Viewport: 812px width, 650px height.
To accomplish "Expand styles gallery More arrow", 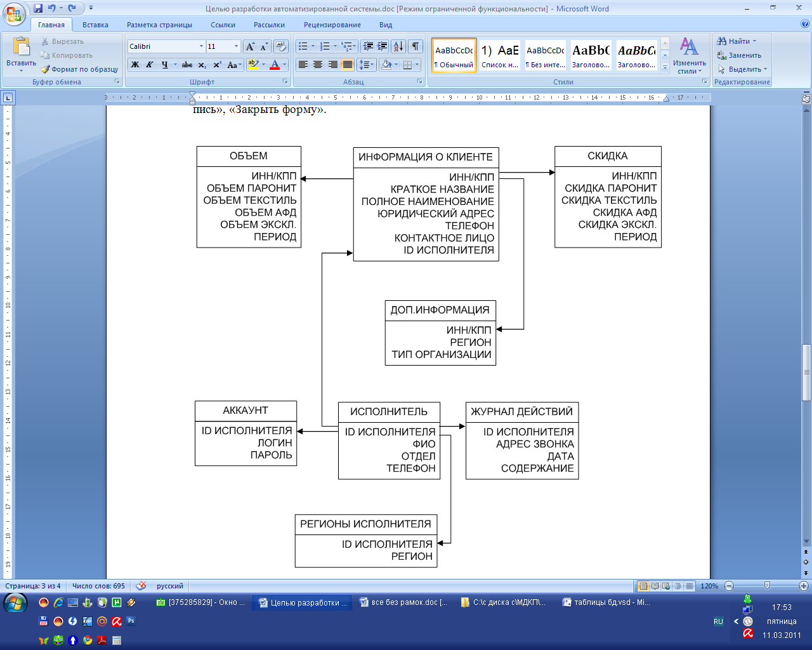I will pos(665,67).
